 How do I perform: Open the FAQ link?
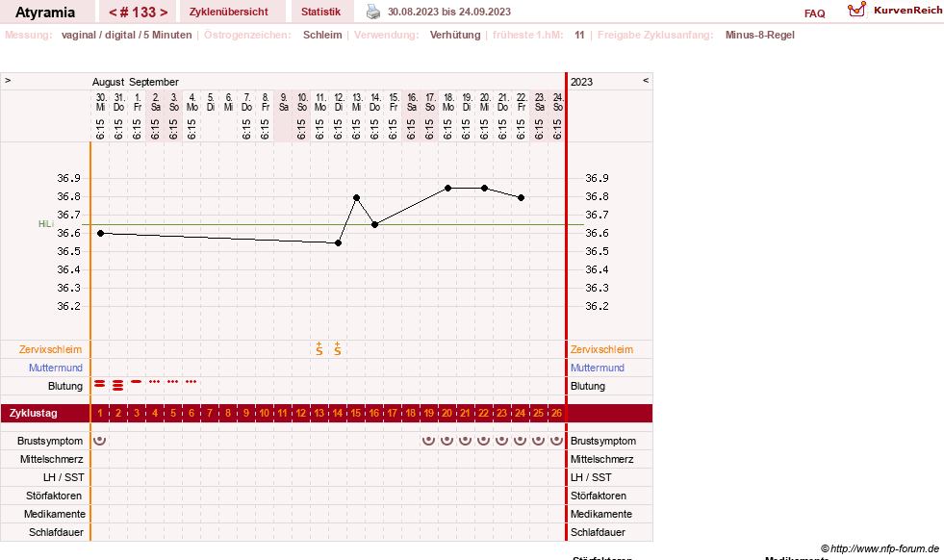tap(814, 13)
